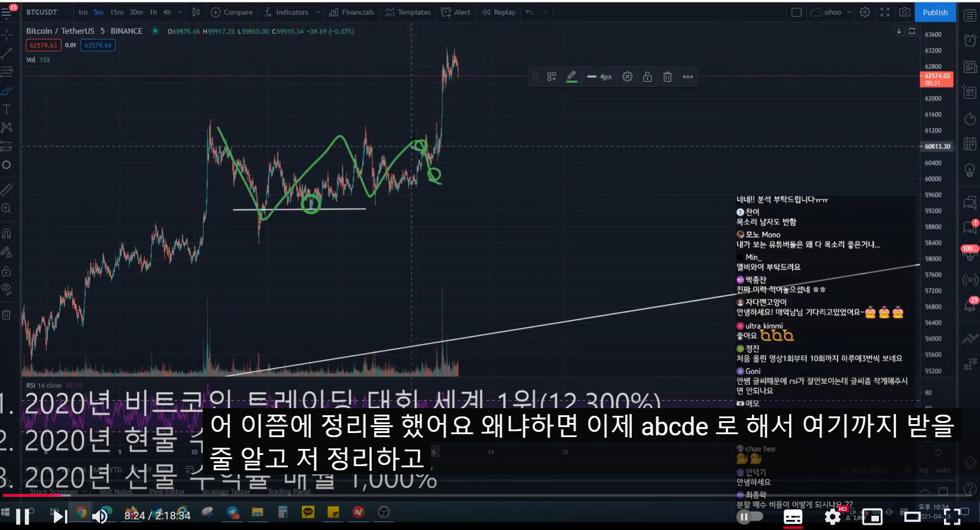Select the text annotation tool
980x530 pixels.
pyautogui.click(x=7, y=109)
